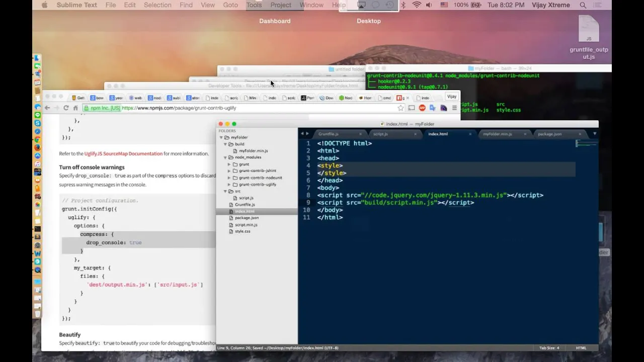Open script.min.js in sidebar
Screen dimensions: 644x362
pos(246,225)
